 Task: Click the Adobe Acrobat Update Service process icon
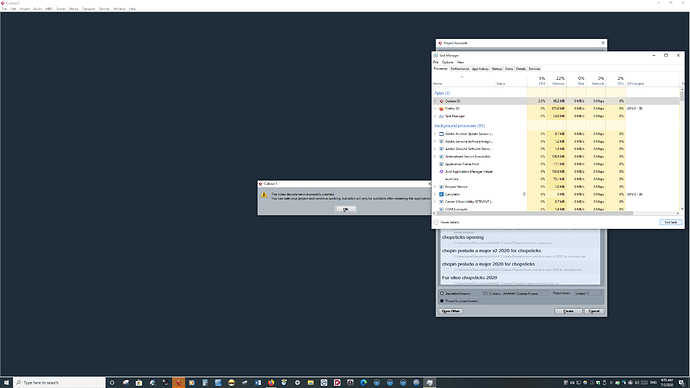point(441,134)
